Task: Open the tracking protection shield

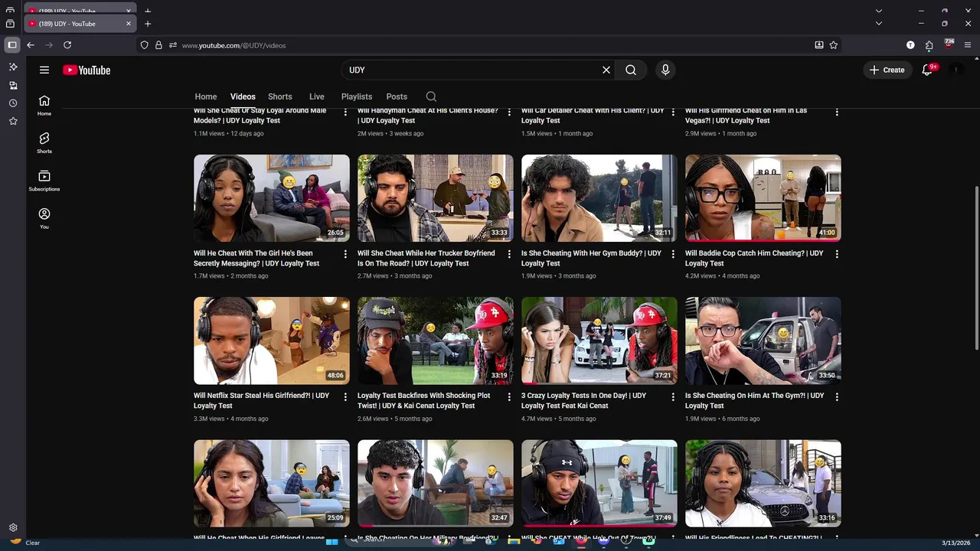Action: [144, 45]
